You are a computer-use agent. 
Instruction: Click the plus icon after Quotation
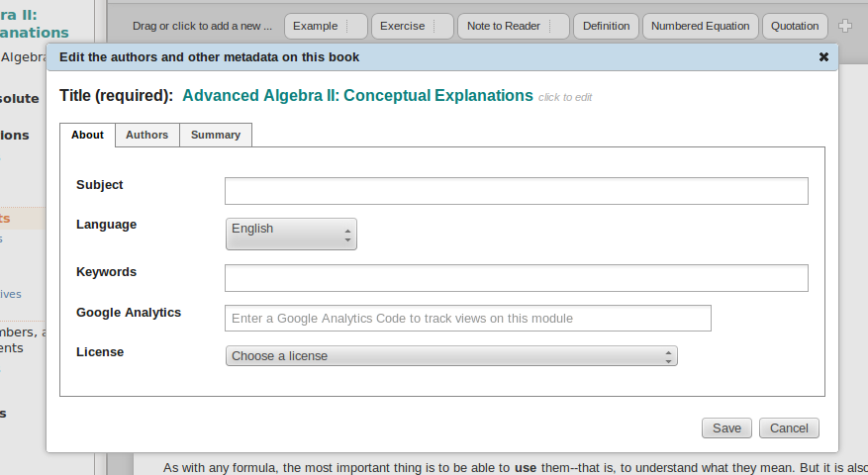click(844, 26)
